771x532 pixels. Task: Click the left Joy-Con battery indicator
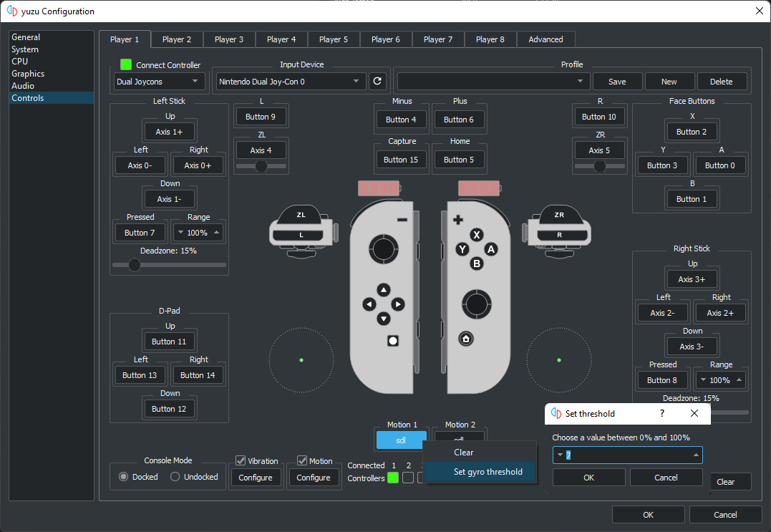coord(379,188)
